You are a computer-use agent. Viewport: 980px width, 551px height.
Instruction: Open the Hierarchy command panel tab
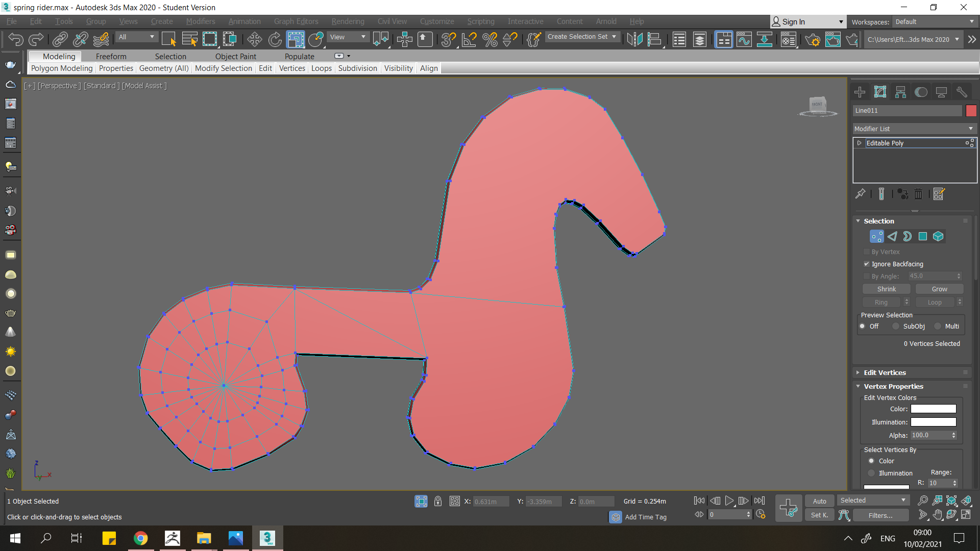tap(900, 92)
